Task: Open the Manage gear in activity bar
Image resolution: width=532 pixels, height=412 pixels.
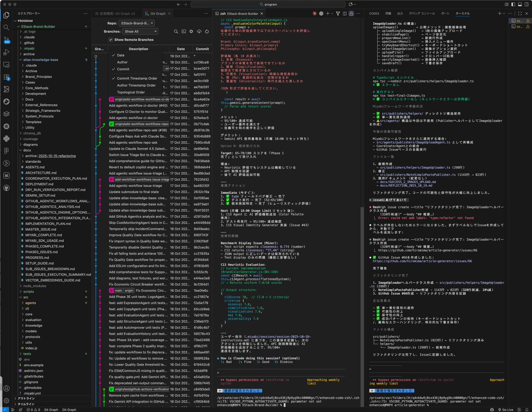Action: (x=6, y=401)
